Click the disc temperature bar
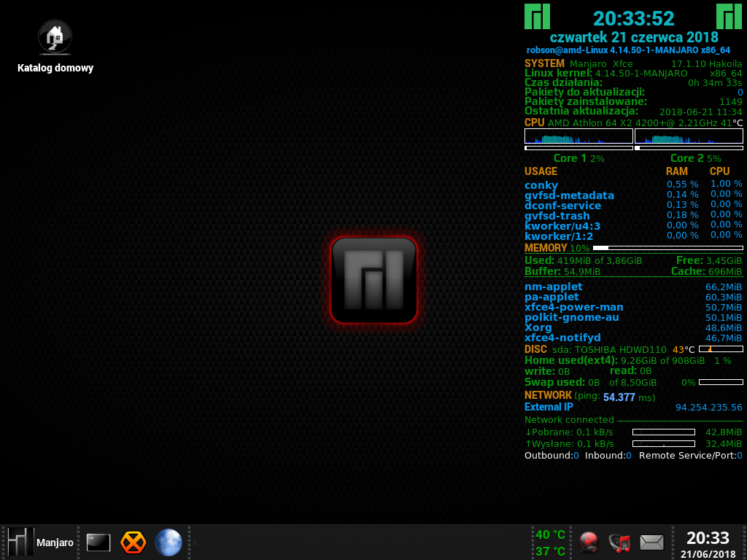Screen dimensions: 747x560 coord(721,349)
